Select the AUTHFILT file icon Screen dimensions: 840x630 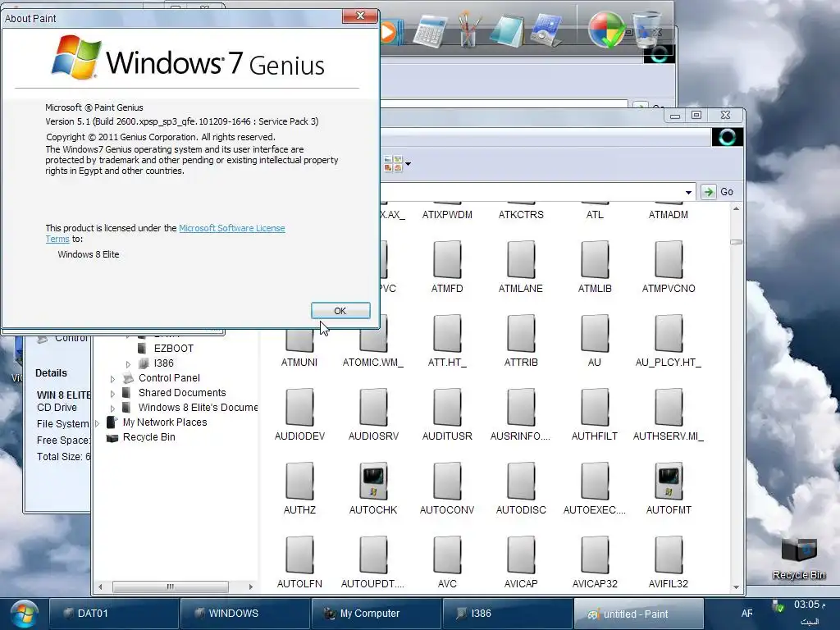click(595, 407)
